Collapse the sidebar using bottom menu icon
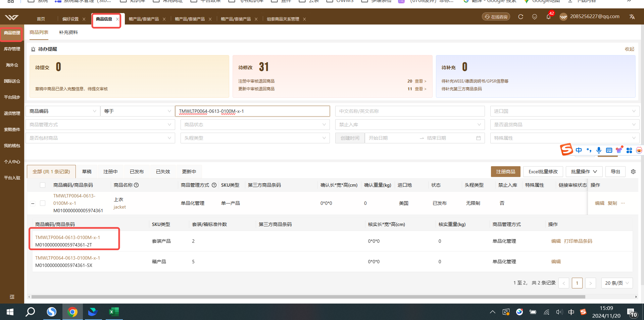The height and width of the screenshot is (320, 644). pyautogui.click(x=12, y=297)
